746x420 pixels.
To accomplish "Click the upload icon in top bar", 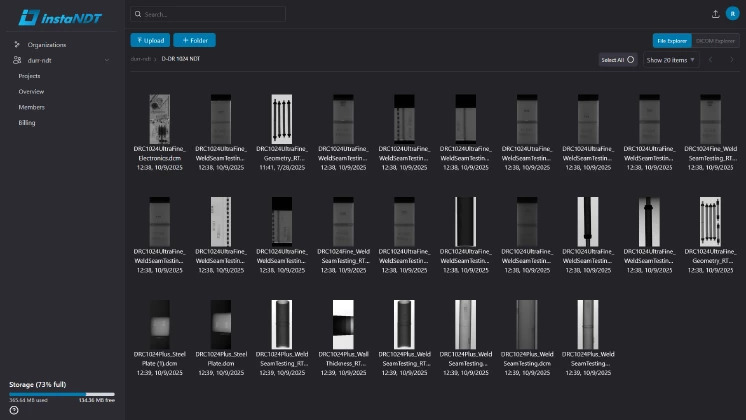I will (715, 14).
